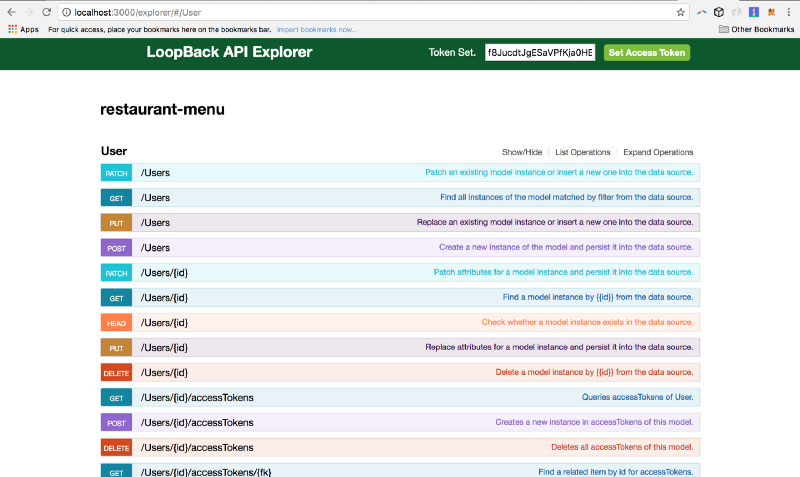
Task: Open the Chrome three-dot menu
Action: pos(790,12)
